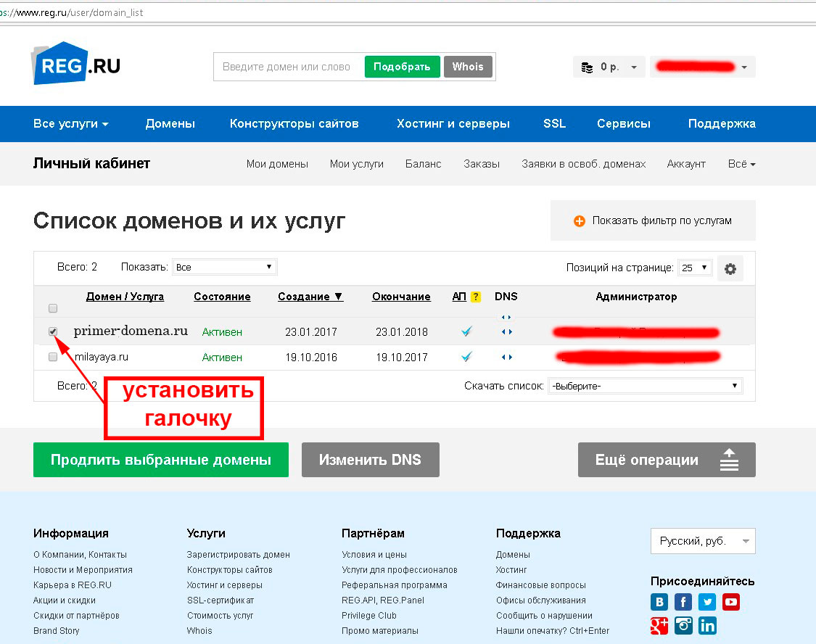The image size is (816, 644).
Task: Expand the user account dropdown arrow
Action: tap(744, 67)
